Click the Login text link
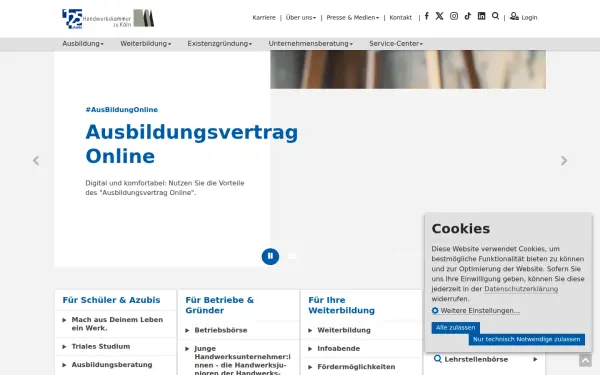 tap(529, 18)
